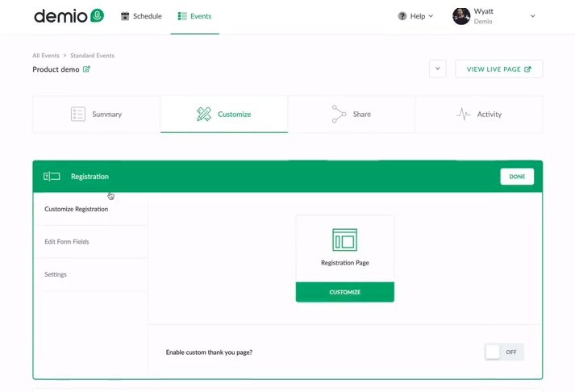Switch to the Summary tab

pyautogui.click(x=97, y=114)
